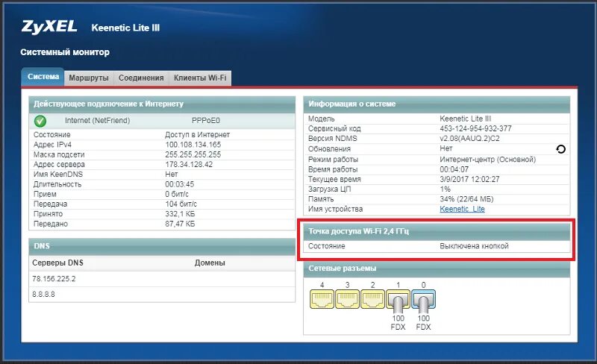Image resolution: width=597 pixels, height=364 pixels.
Task: Select server address 178.34.128.42
Action: click(x=189, y=165)
